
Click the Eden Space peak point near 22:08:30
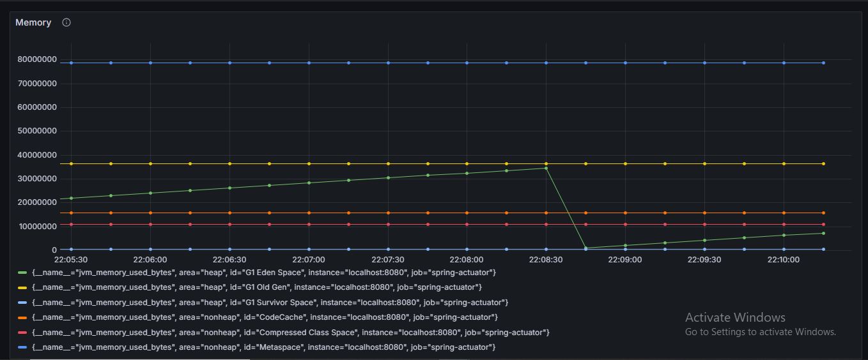pyautogui.click(x=546, y=168)
